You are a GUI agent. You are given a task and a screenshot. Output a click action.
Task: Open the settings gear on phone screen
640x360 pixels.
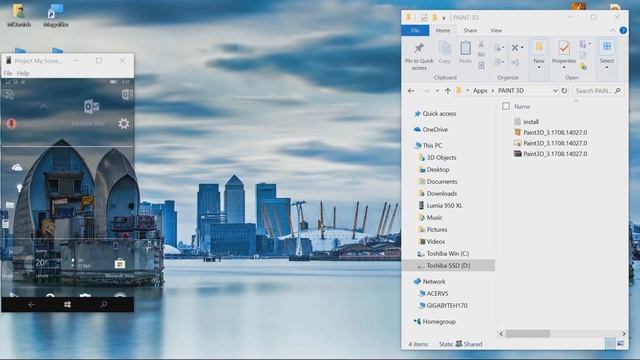(x=124, y=123)
